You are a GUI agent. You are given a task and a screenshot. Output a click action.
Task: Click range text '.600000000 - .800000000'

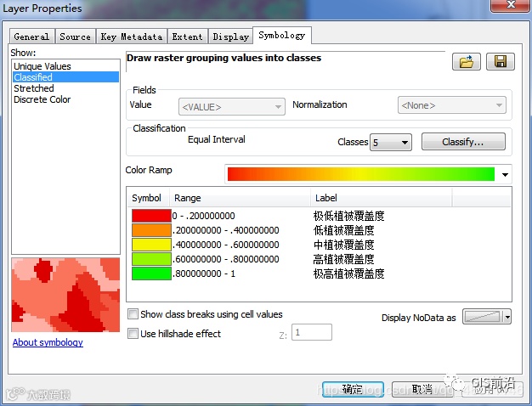pyautogui.click(x=225, y=259)
